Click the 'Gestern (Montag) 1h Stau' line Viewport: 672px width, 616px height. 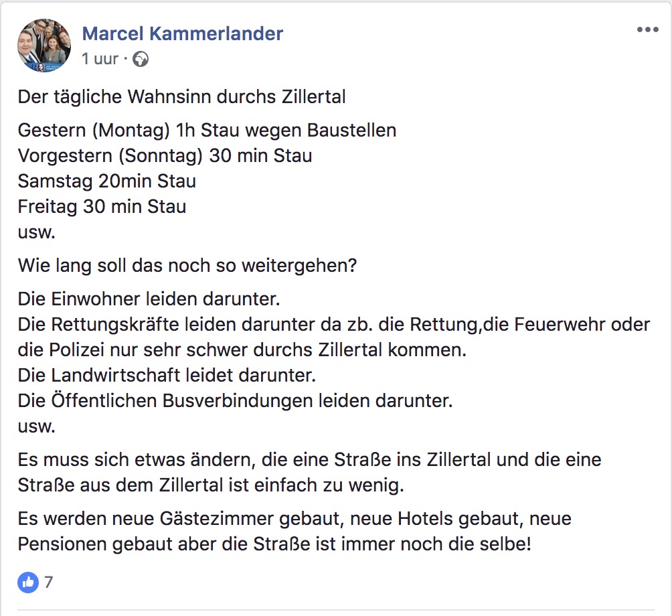(207, 130)
